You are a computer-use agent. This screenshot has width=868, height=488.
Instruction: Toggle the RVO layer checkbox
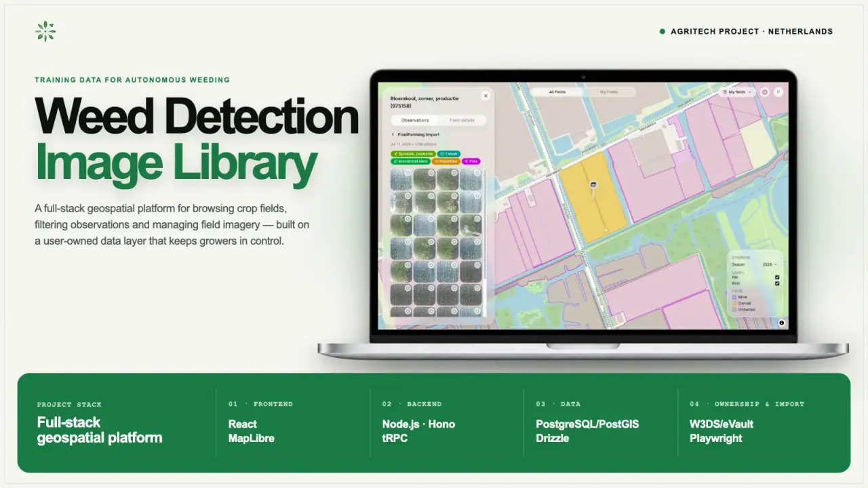777,283
